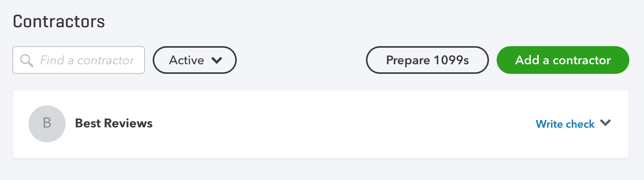Open the Active status filter dropdown
The width and height of the screenshot is (644, 180).
coord(194,60)
